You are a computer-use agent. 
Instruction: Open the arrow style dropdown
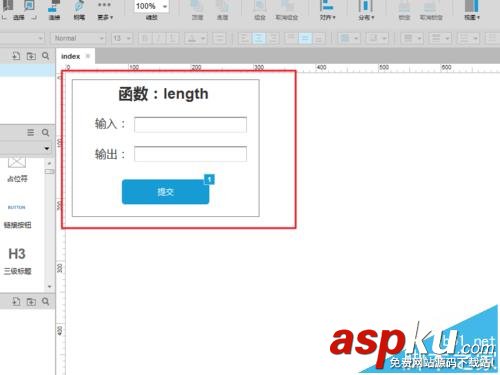pos(468,38)
